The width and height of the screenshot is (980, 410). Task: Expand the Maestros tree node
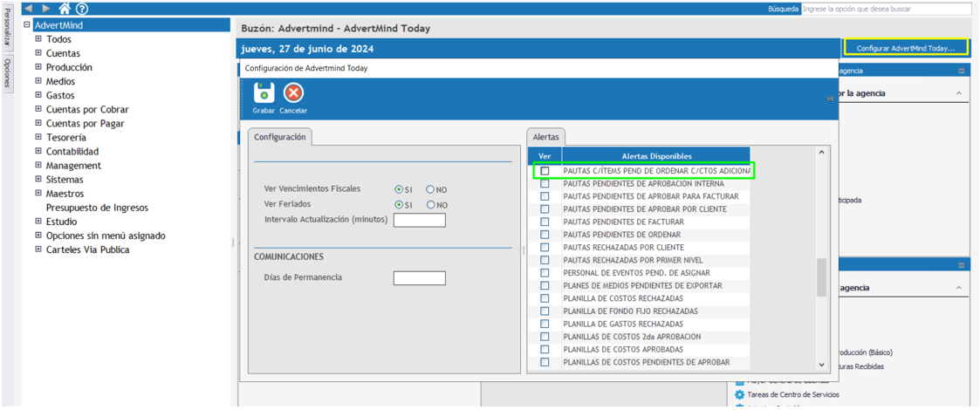point(38,194)
